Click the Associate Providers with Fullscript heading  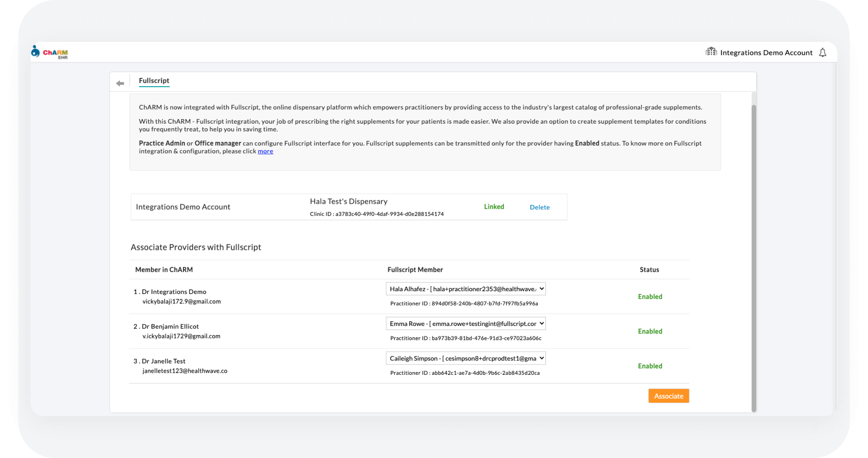tap(196, 247)
